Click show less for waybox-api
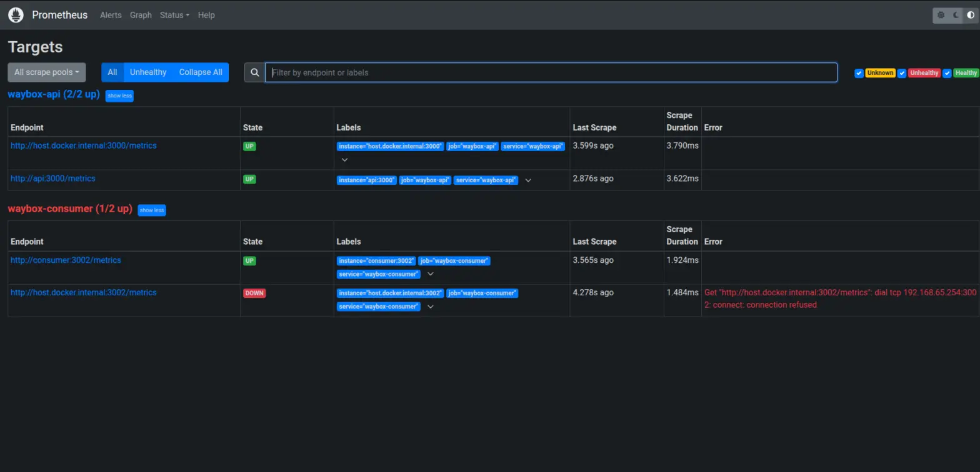The height and width of the screenshot is (472, 980). pos(119,96)
